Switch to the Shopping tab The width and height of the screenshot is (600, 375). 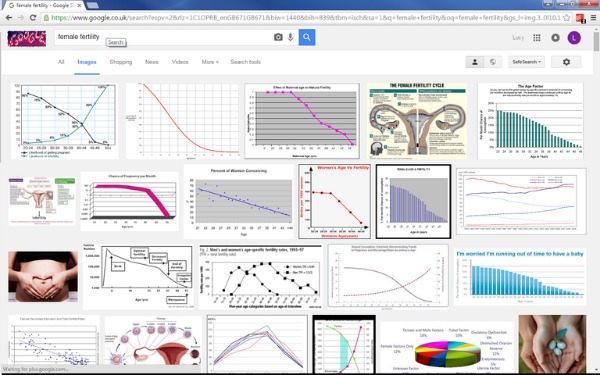[x=121, y=62]
